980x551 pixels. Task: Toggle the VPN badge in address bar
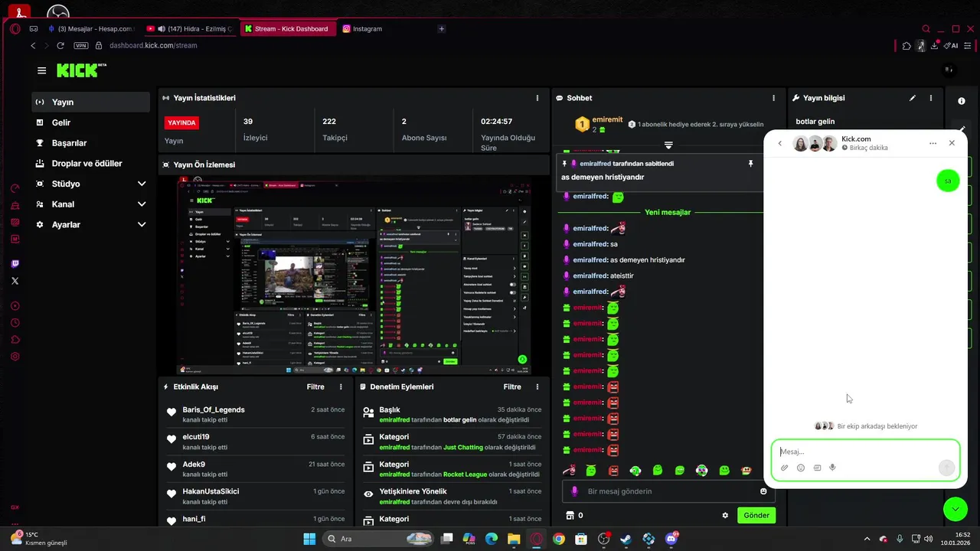(x=81, y=46)
